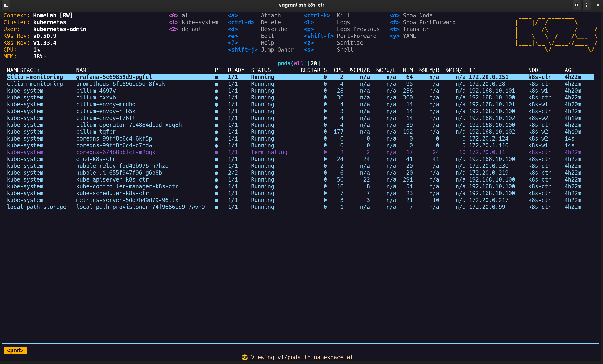Click the K9s ASCII logo
This screenshot has height=364, width=603.
(557, 34)
